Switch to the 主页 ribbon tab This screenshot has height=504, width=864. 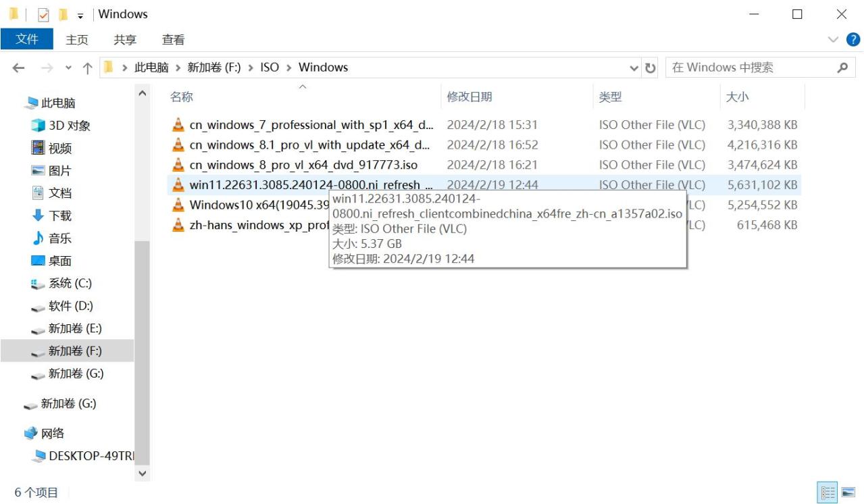pos(77,40)
